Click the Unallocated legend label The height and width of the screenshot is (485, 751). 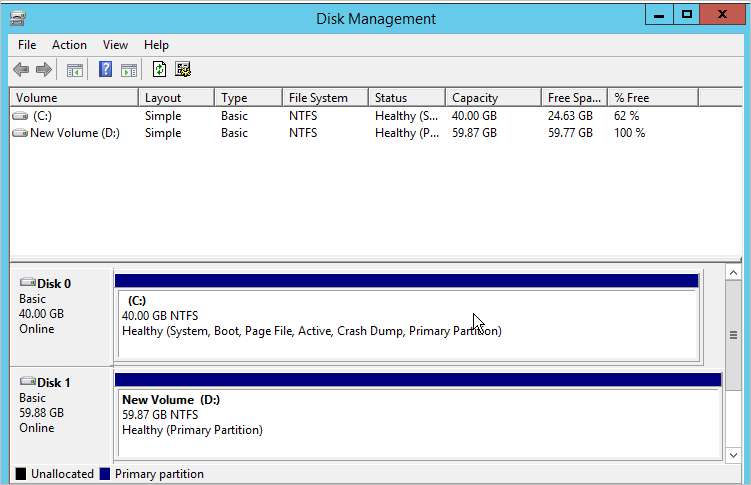62,474
